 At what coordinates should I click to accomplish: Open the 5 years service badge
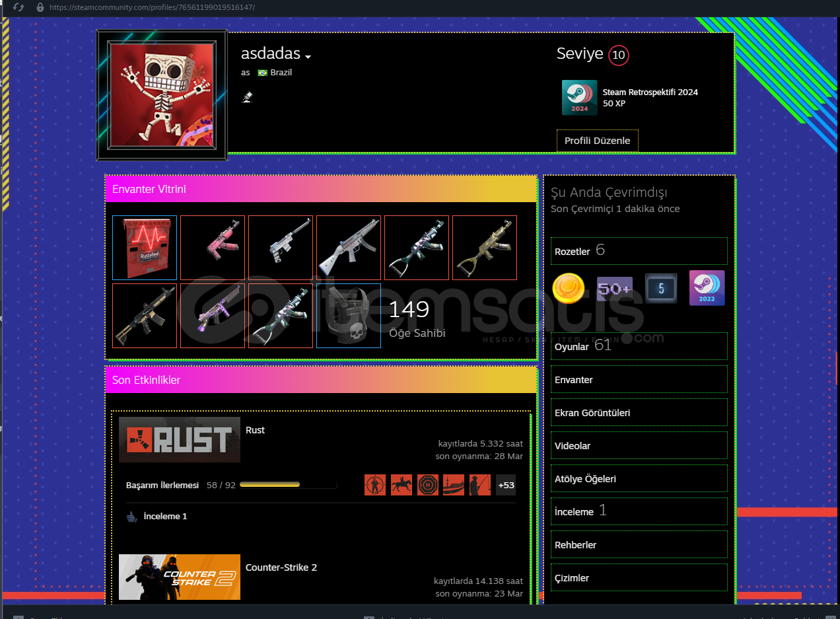point(661,288)
